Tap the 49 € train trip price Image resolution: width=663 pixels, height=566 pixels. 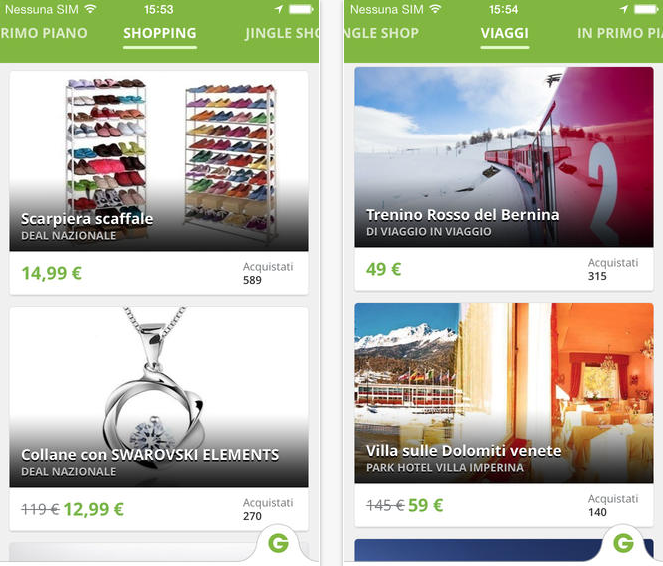coord(384,269)
